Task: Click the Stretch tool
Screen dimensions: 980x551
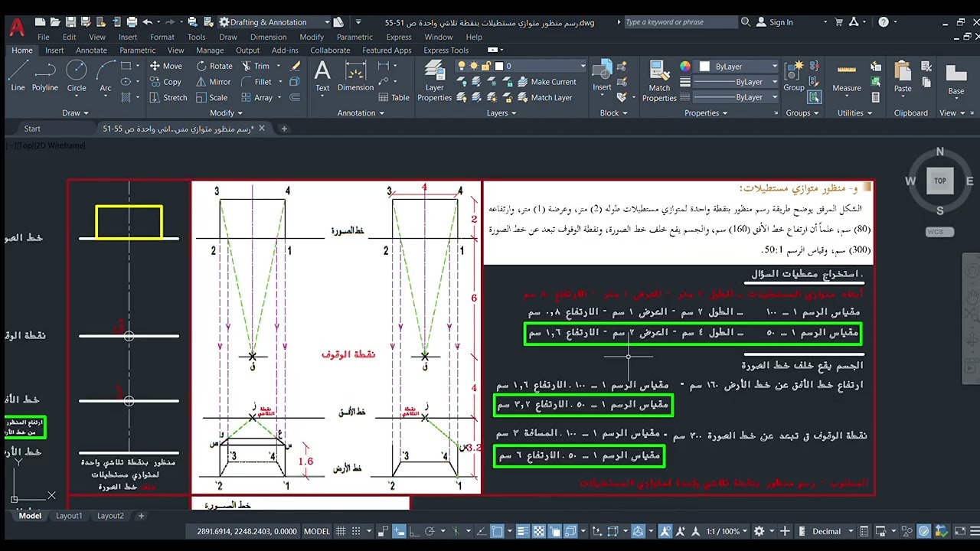Action: pyautogui.click(x=168, y=97)
